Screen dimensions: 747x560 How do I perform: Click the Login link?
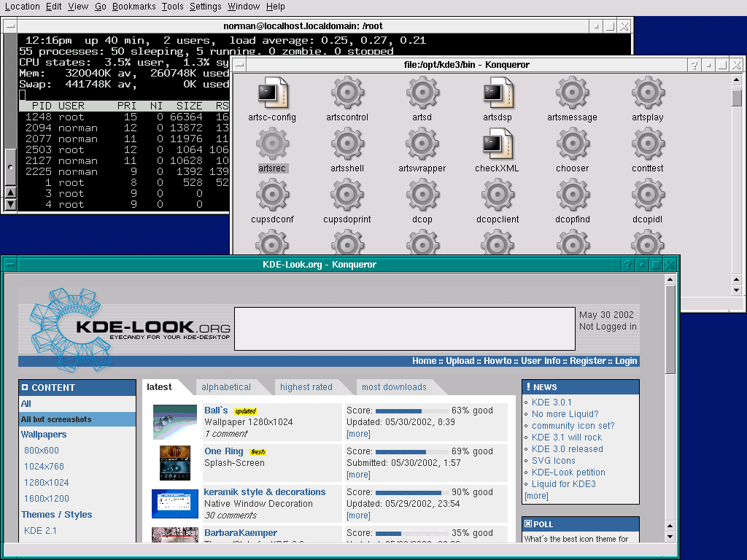click(x=626, y=361)
